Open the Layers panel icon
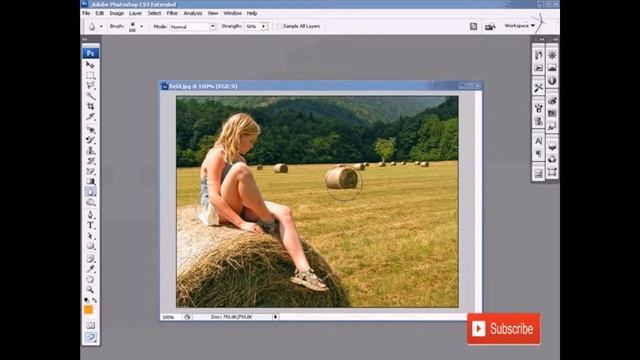Screen dimensions: 640x360 click(x=552, y=147)
